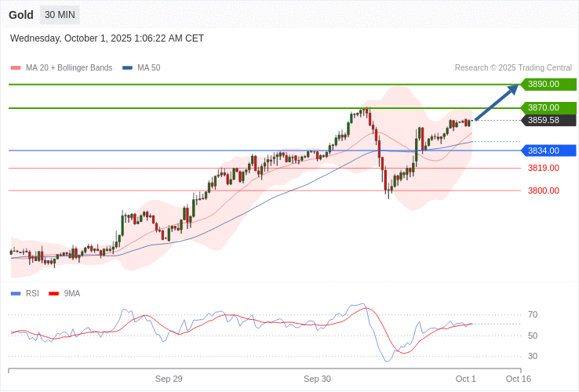The image size is (579, 392).
Task: Select the green 3870.00 resistance price tag
Action: tap(548, 107)
